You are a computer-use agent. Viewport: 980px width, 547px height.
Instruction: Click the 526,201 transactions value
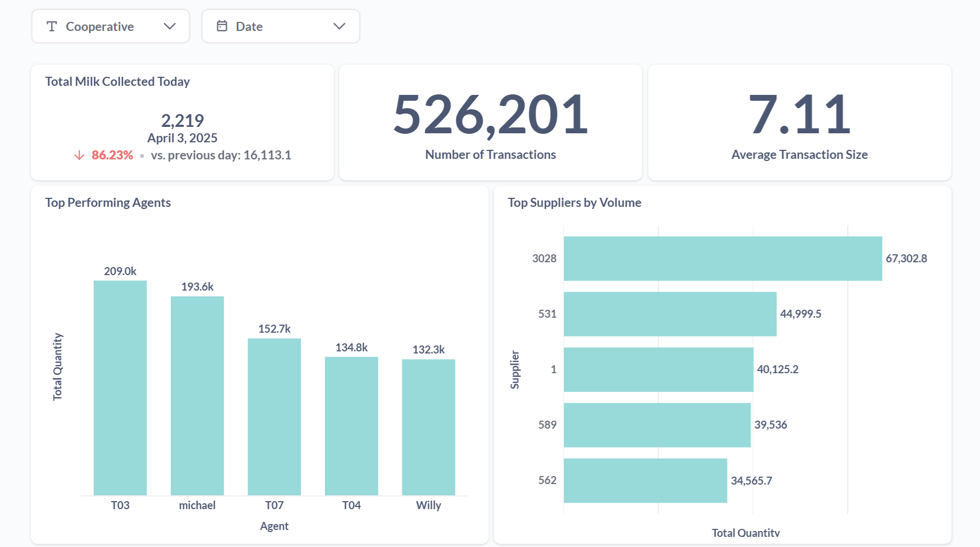(x=490, y=114)
